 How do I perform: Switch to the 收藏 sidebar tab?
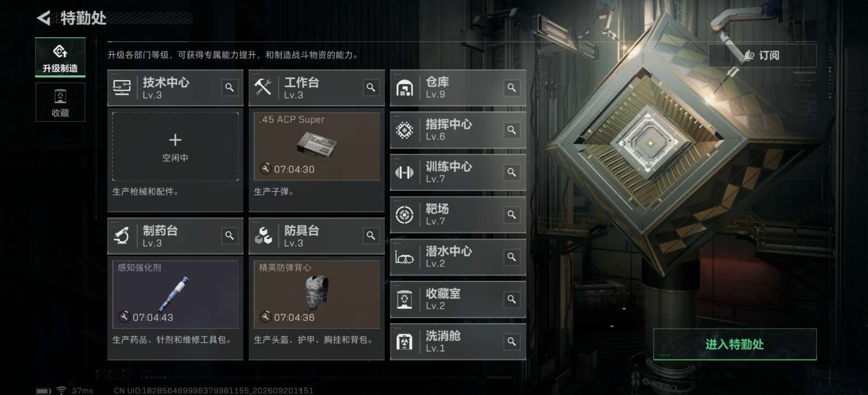[x=60, y=102]
